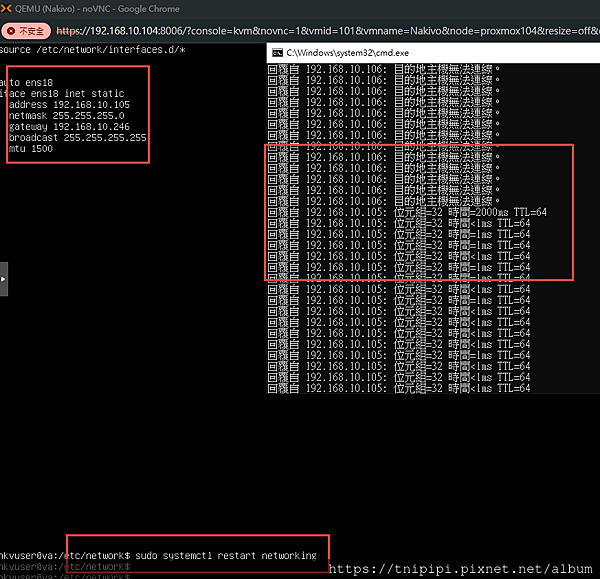
Task: Click the 'address 192.168.10.105' line
Action: pyautogui.click(x=69, y=105)
